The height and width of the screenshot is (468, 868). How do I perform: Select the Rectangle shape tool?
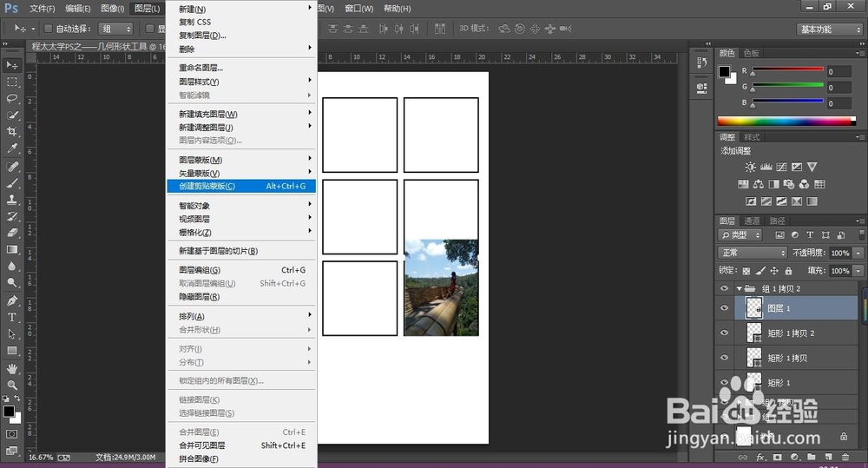(x=11, y=351)
